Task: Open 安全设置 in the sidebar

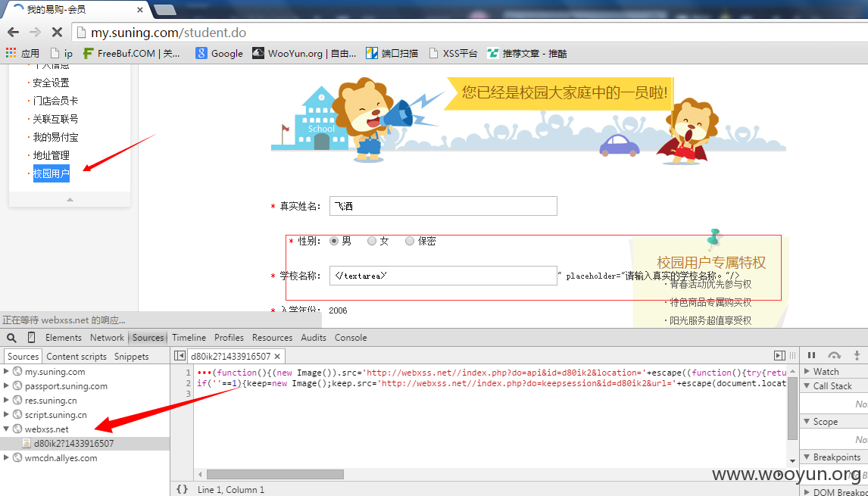Action: click(51, 83)
